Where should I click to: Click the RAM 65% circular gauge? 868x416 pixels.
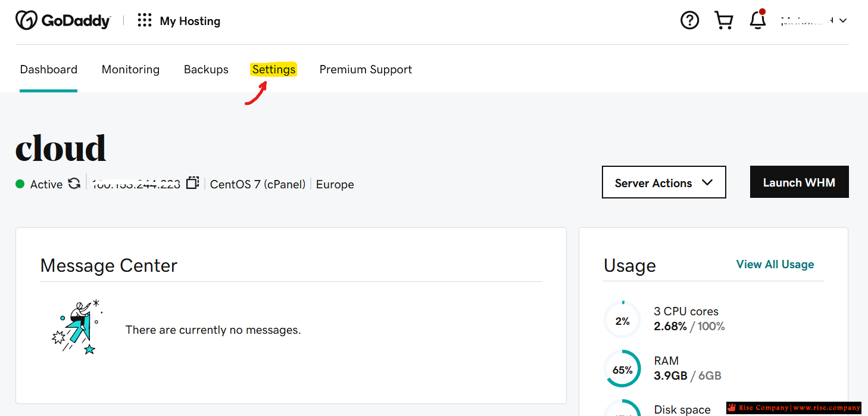coord(622,370)
